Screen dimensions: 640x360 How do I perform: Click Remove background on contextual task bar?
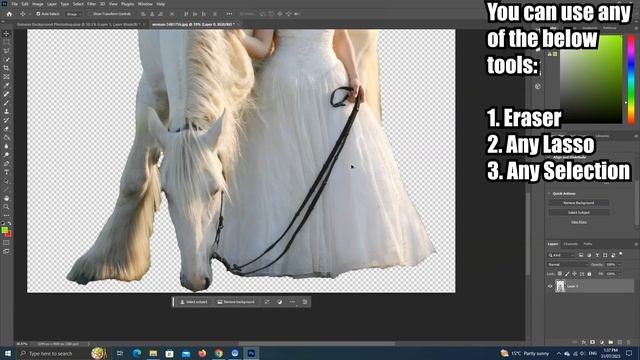pos(236,302)
